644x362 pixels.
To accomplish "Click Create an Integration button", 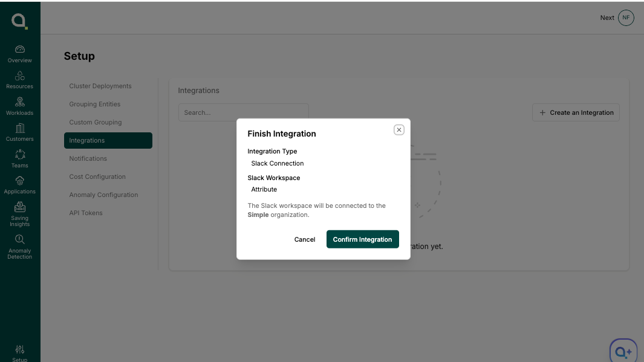I will click(576, 112).
